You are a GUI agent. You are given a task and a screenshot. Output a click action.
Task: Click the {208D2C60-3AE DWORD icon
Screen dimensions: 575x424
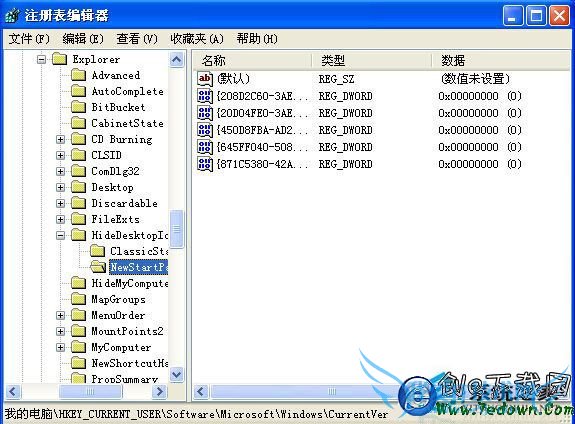[x=205, y=96]
